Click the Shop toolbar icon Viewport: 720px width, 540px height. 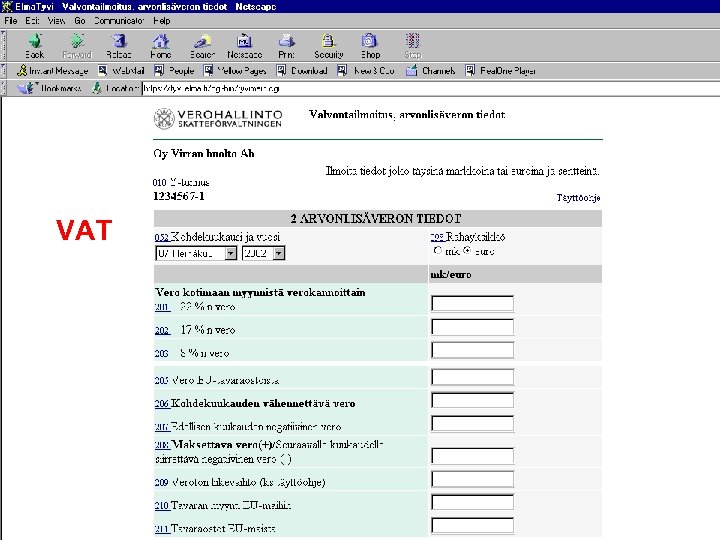point(370,46)
